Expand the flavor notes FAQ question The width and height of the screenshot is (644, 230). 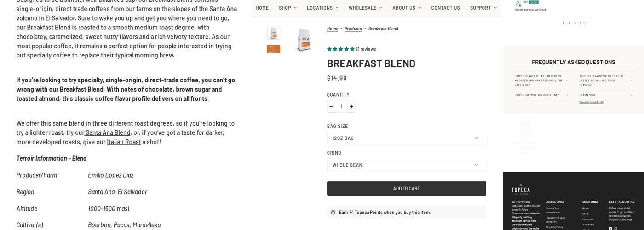click(x=605, y=80)
